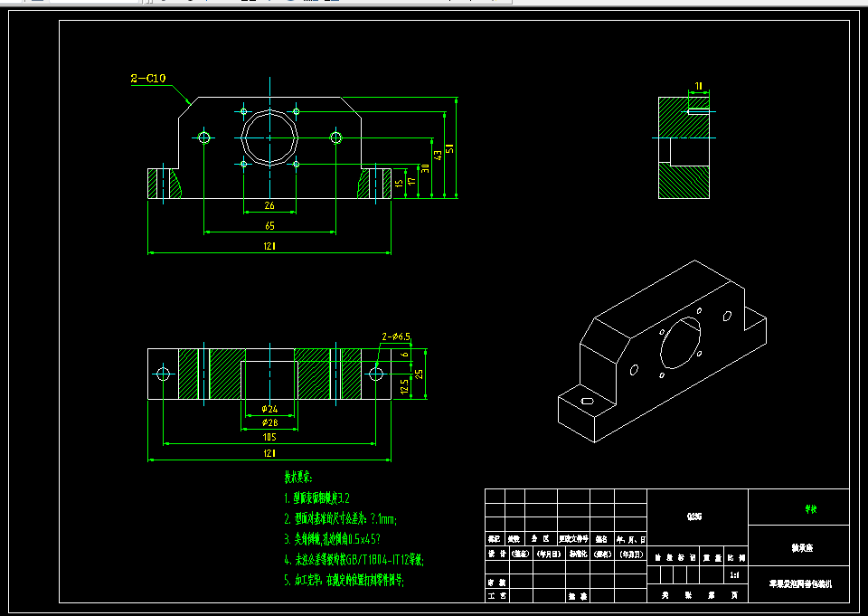Image resolution: width=868 pixels, height=616 pixels.
Task: Click the 分区 column header
Action: pyautogui.click(x=541, y=539)
